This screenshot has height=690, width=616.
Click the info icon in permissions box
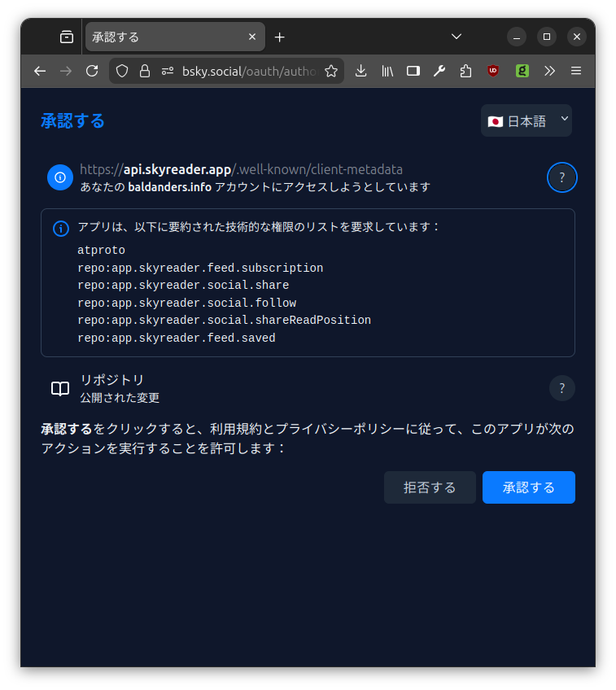(61, 229)
